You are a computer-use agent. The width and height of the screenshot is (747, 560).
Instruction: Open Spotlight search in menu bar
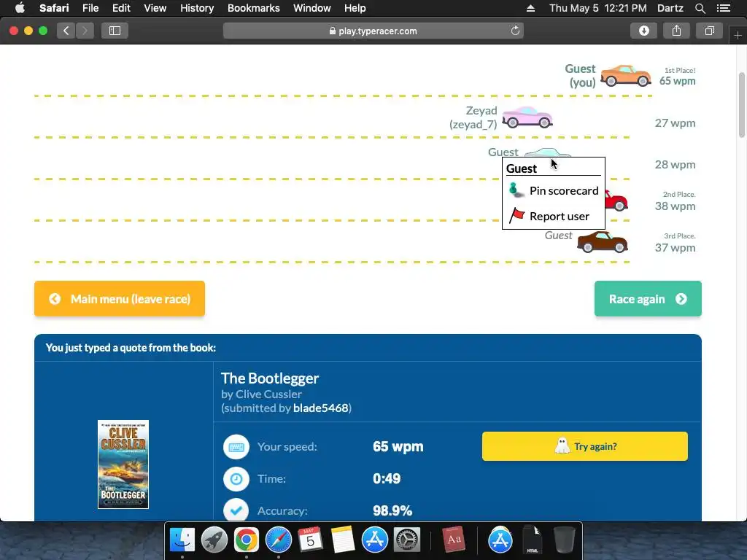(x=700, y=8)
